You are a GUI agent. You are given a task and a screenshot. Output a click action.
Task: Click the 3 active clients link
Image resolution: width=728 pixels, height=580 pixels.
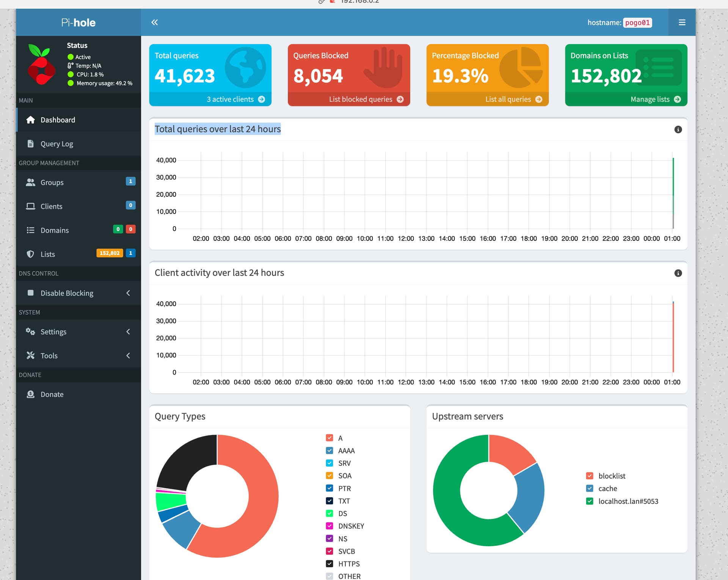tap(230, 99)
